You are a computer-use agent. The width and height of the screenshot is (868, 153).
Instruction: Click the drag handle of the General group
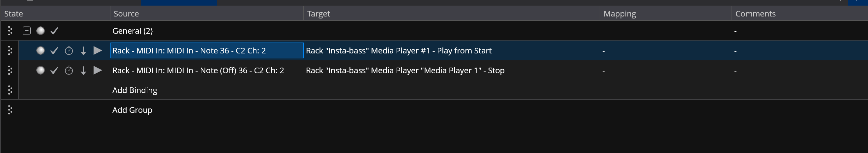pos(10,31)
